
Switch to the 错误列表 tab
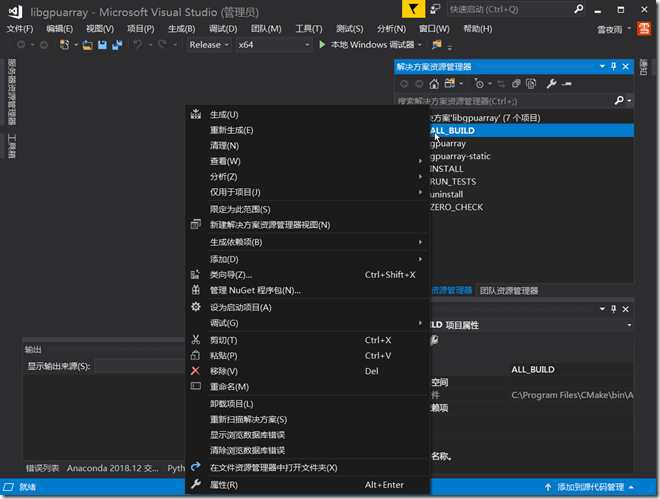point(43,468)
